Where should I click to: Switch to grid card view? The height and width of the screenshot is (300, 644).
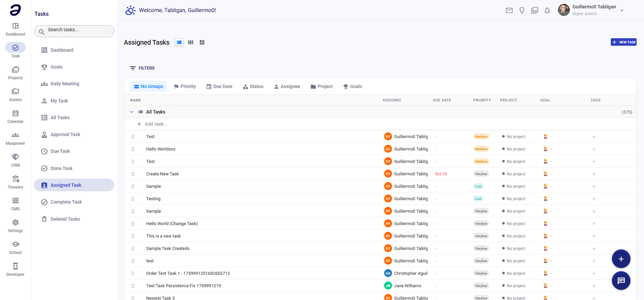202,42
